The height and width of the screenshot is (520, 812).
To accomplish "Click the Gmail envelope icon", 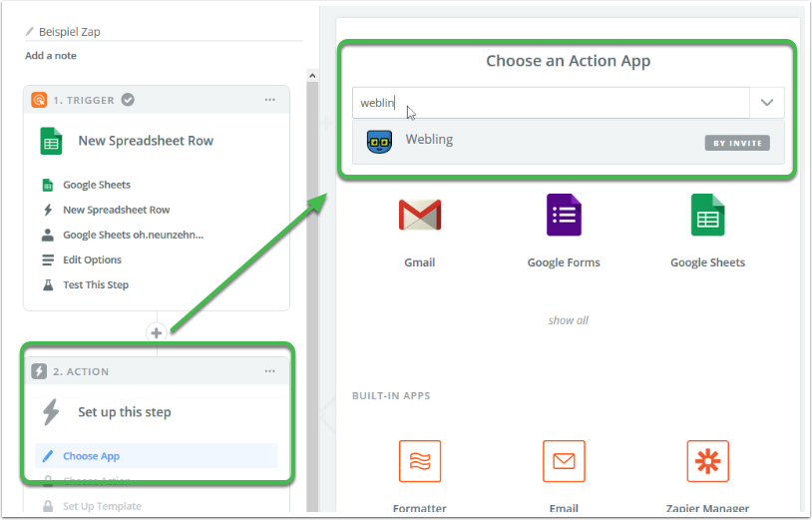I will 420,215.
